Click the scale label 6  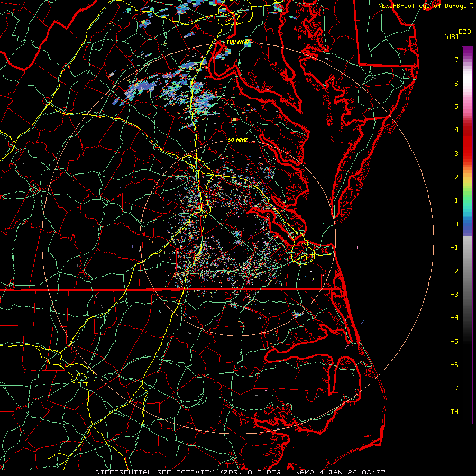point(456,83)
